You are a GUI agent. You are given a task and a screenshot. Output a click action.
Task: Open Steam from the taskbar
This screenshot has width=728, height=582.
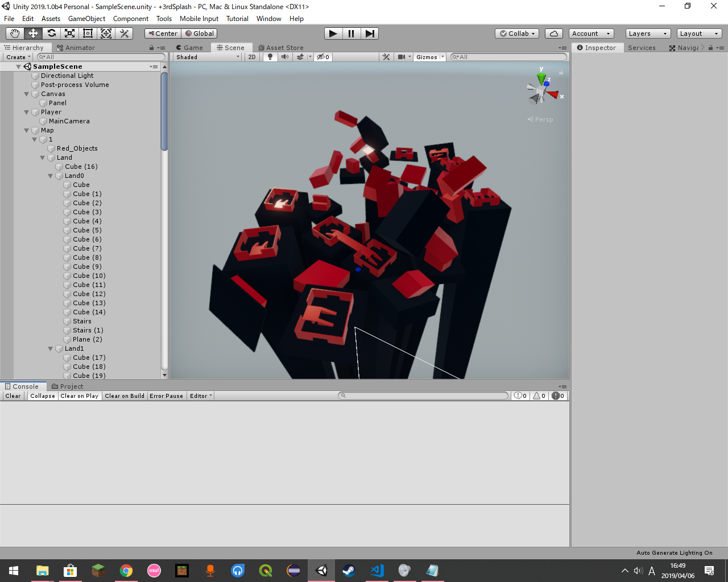click(x=349, y=571)
